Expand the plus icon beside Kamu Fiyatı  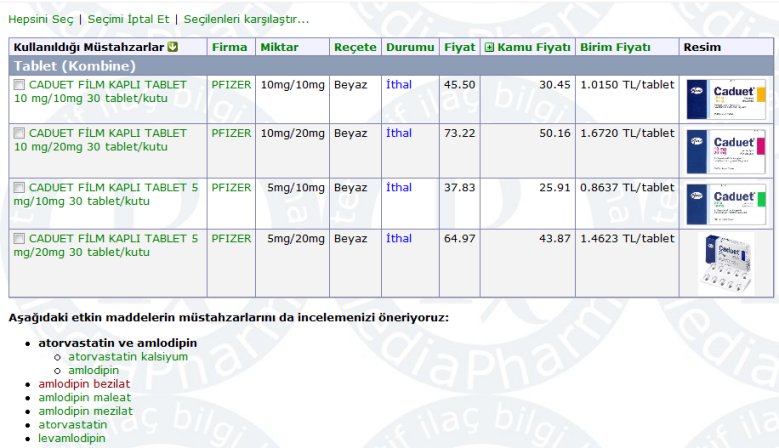coord(489,47)
